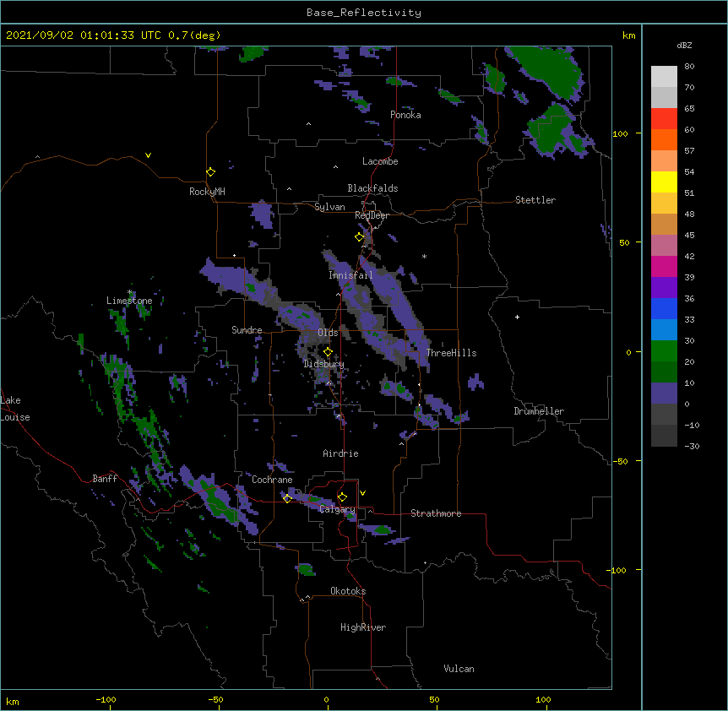Screen dimensions: 728x711
Task: Select the Innisfail town label
Action: pos(350,275)
